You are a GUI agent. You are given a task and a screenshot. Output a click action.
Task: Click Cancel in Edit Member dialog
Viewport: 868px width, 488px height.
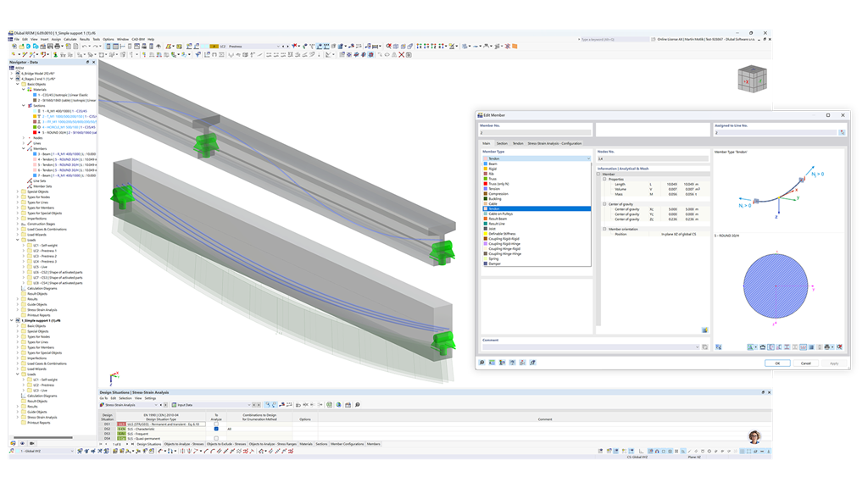pos(805,363)
